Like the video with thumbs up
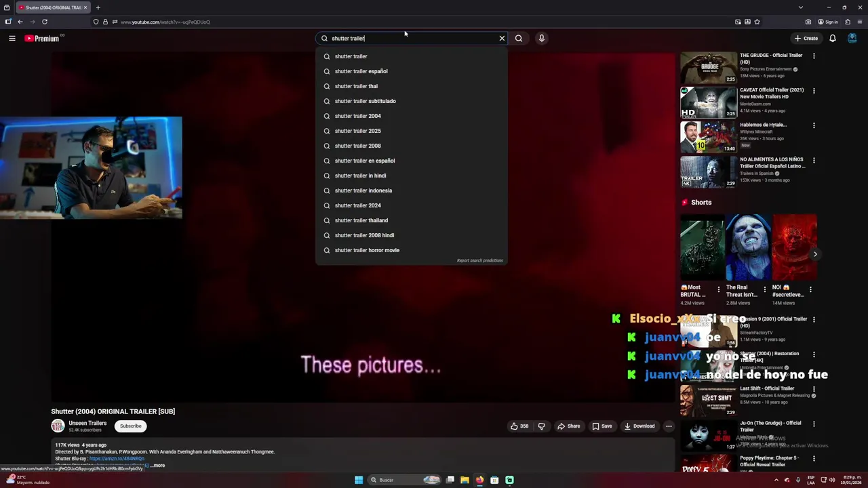The width and height of the screenshot is (868, 488). click(x=519, y=426)
